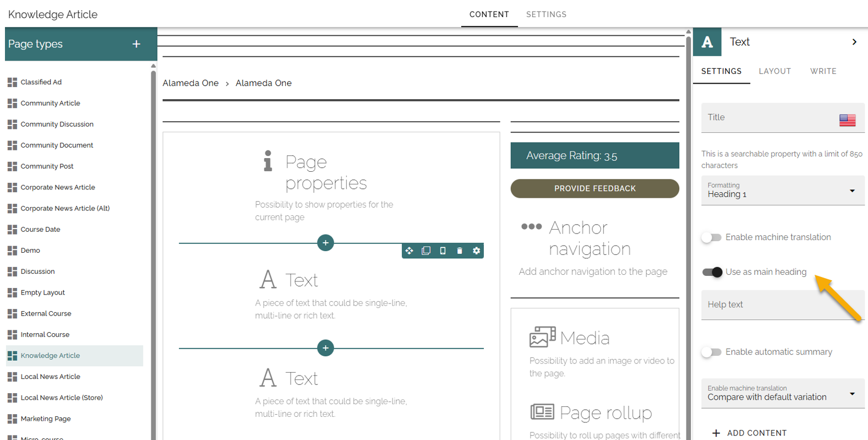Click plus circle between the Text blocks
Image resolution: width=868 pixels, height=440 pixels.
click(326, 348)
